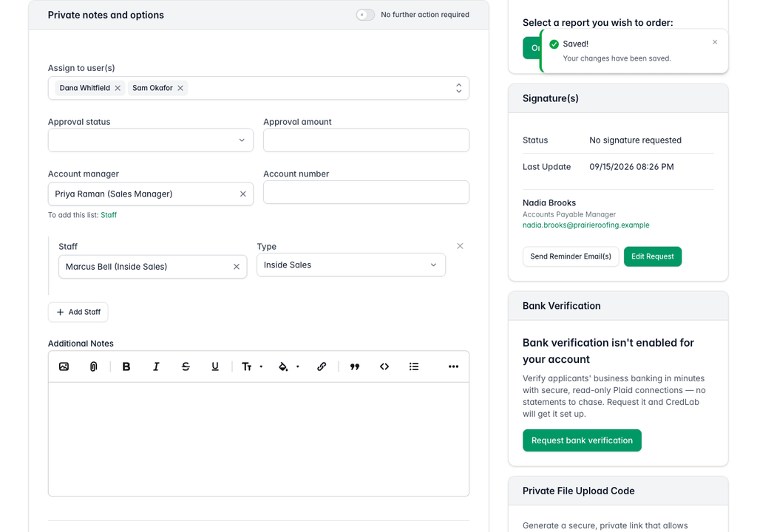Click into the Account number field

tap(366, 192)
